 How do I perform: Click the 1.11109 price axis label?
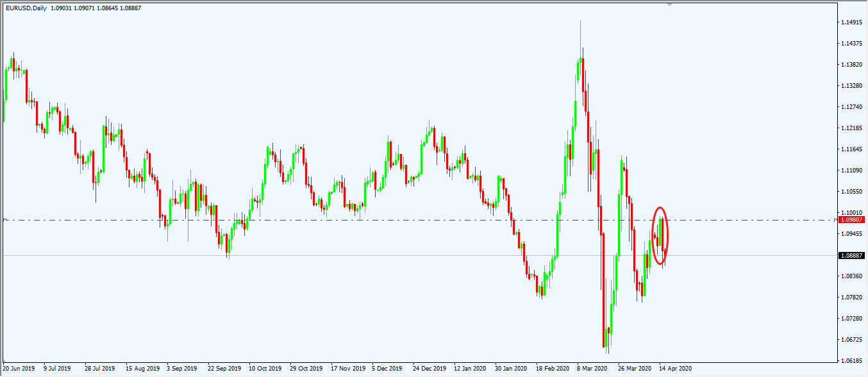851,171
